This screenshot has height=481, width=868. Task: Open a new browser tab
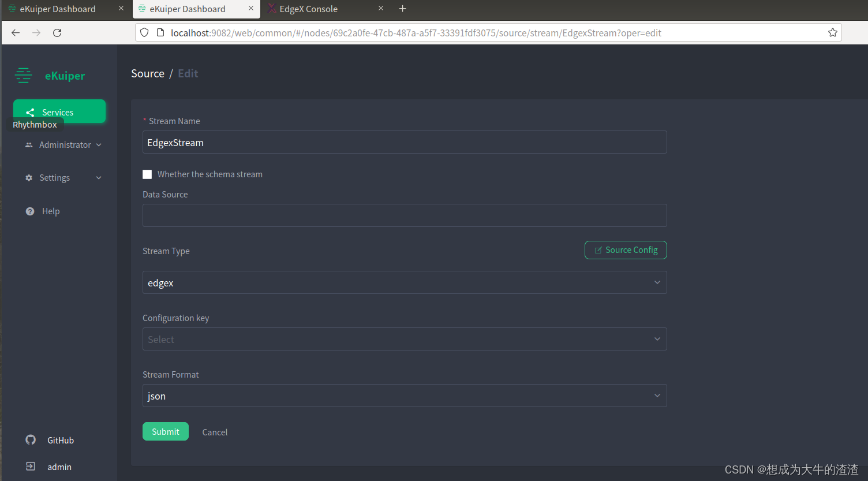click(x=403, y=8)
